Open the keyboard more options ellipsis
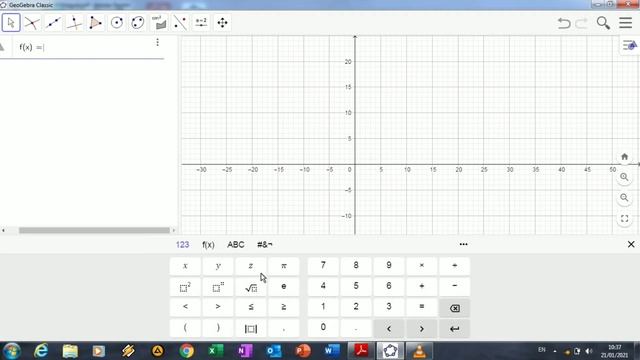 click(x=463, y=244)
